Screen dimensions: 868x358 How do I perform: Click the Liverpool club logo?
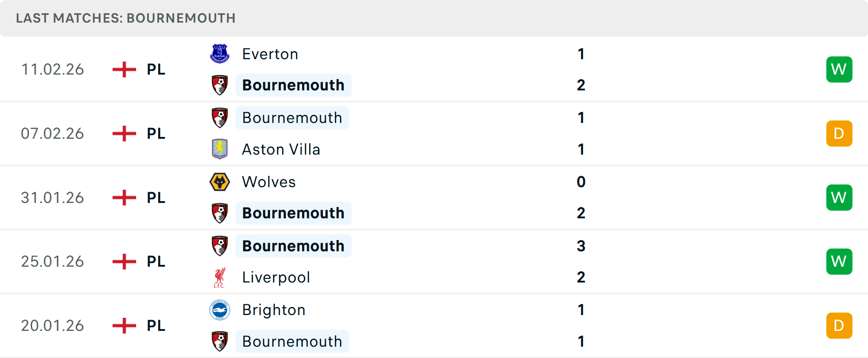pyautogui.click(x=220, y=277)
